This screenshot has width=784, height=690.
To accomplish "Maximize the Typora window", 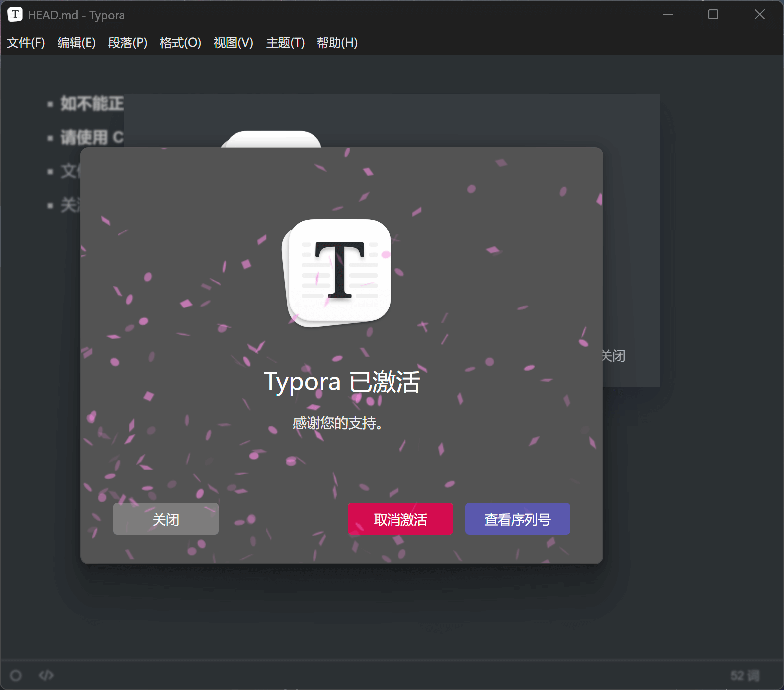I will 713,15.
